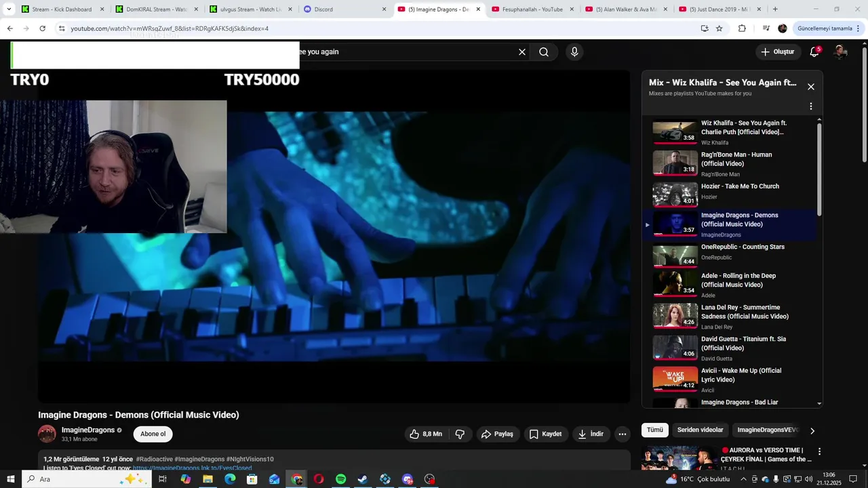Open the YouTube account avatar menu

[x=841, y=52]
